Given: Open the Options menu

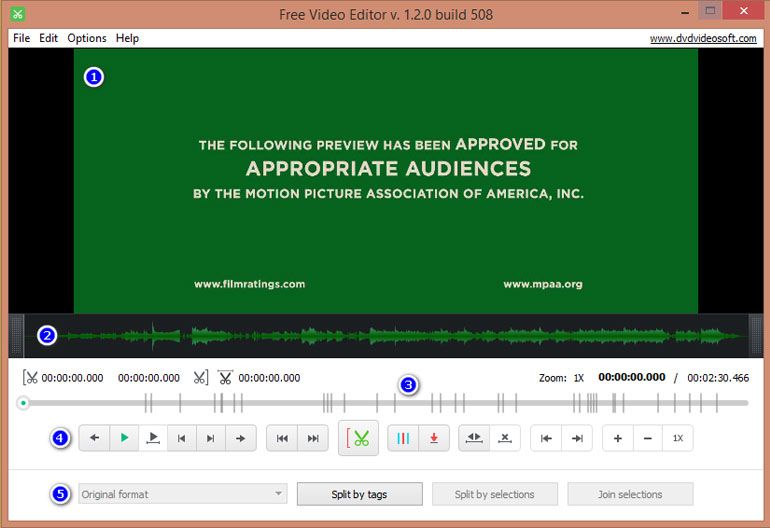Looking at the screenshot, I should 87,38.
